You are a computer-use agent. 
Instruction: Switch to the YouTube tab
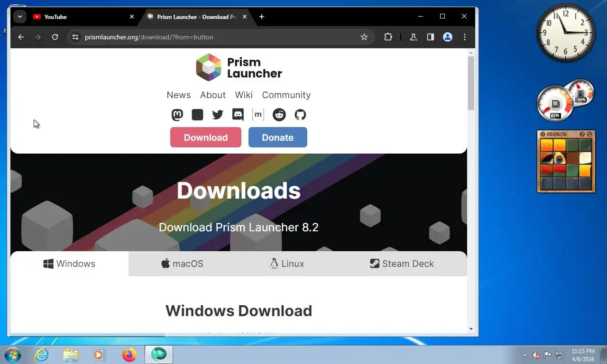coord(83,17)
